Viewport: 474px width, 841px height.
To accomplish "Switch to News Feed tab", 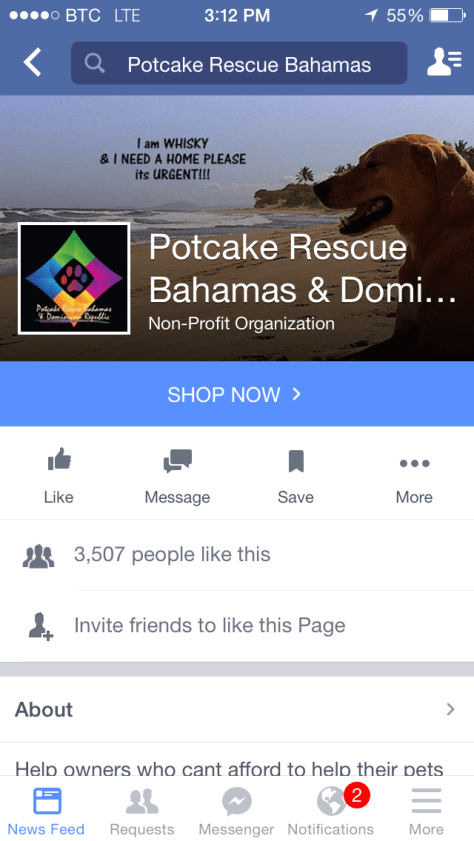I will (47, 808).
